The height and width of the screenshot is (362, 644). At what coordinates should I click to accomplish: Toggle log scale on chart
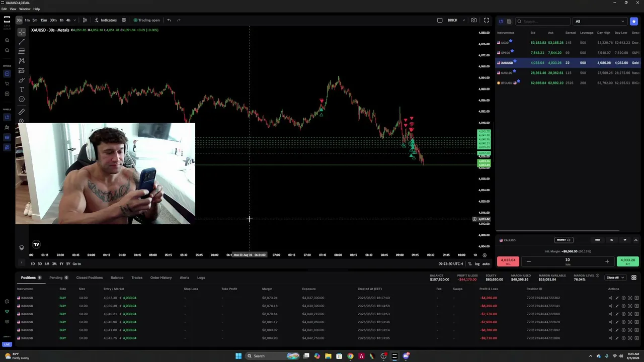pyautogui.click(x=477, y=264)
